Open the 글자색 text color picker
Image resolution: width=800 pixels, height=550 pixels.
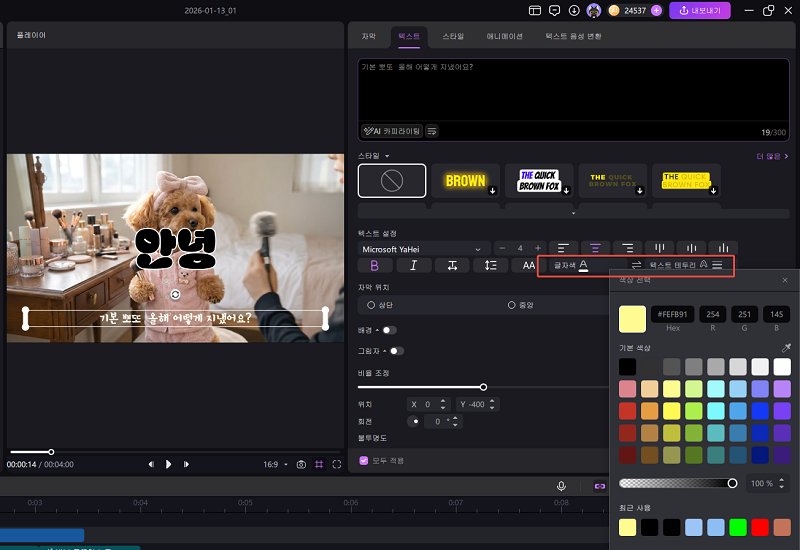pyautogui.click(x=583, y=265)
